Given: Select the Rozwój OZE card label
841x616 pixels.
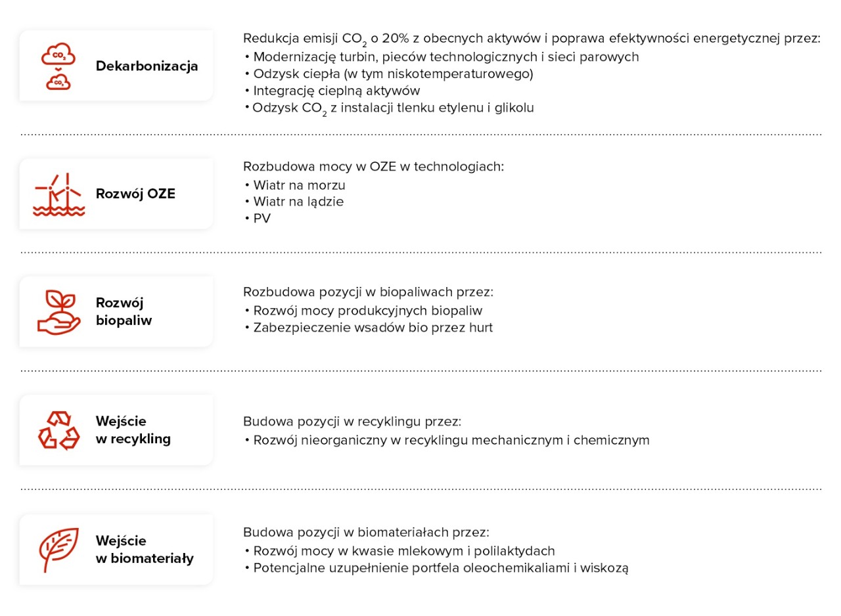Looking at the screenshot, I should tap(135, 194).
